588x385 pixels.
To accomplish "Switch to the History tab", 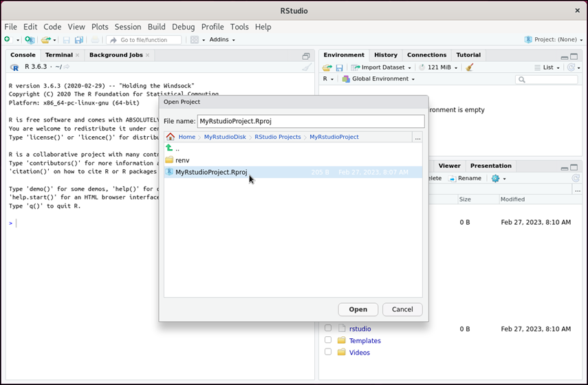I will [386, 55].
